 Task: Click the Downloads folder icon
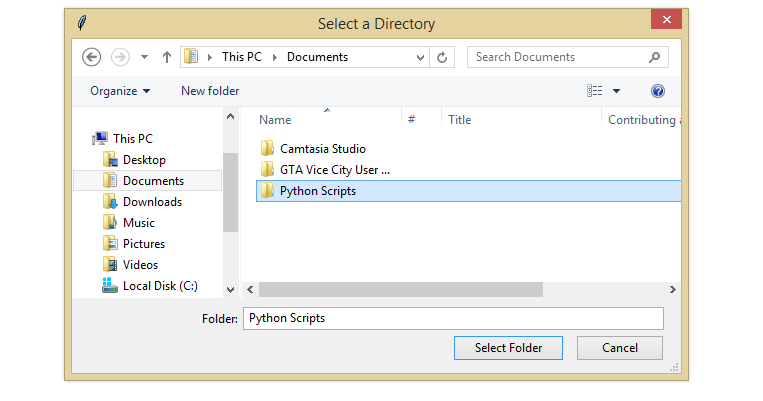pyautogui.click(x=110, y=201)
